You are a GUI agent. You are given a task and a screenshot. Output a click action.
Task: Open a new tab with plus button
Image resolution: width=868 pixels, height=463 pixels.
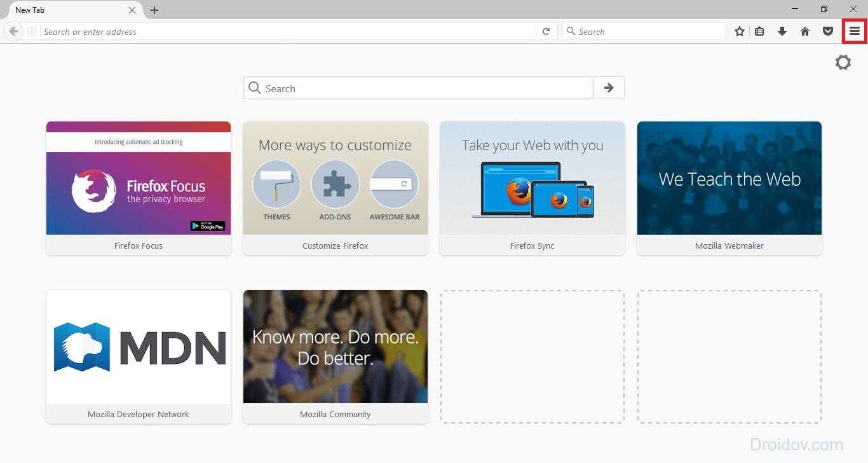(x=154, y=10)
